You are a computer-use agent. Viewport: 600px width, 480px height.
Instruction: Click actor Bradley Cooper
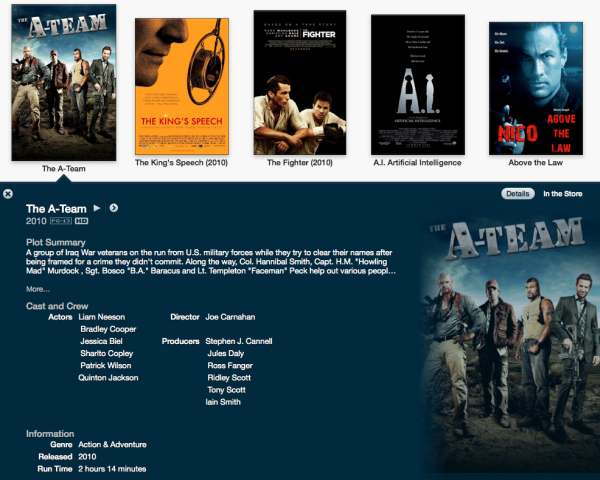click(108, 329)
